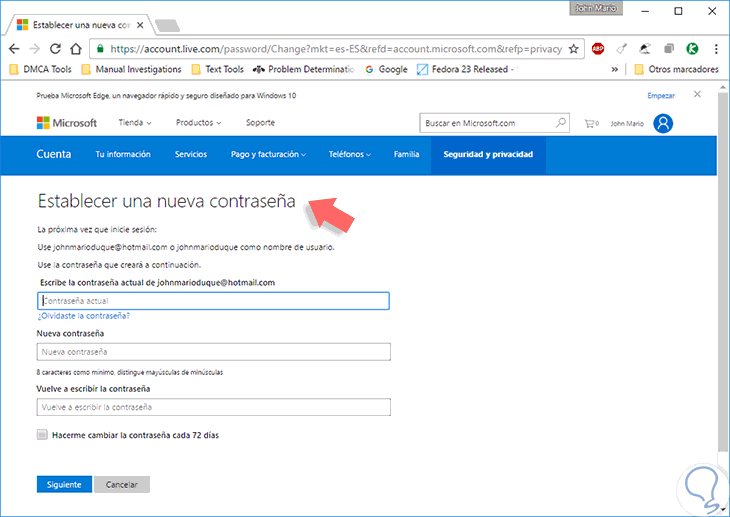
Task: Expand the Productos menu
Action: point(198,122)
